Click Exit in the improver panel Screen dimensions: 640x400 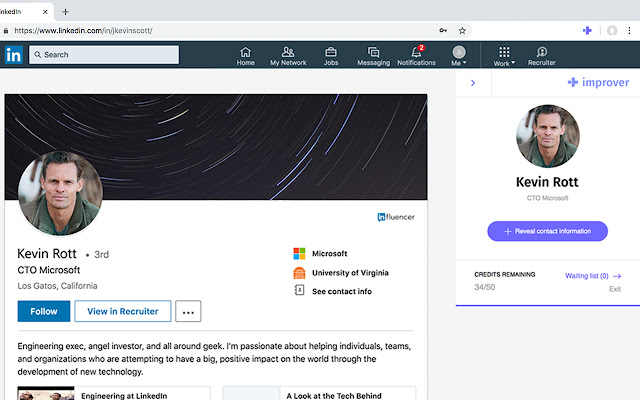(615, 289)
